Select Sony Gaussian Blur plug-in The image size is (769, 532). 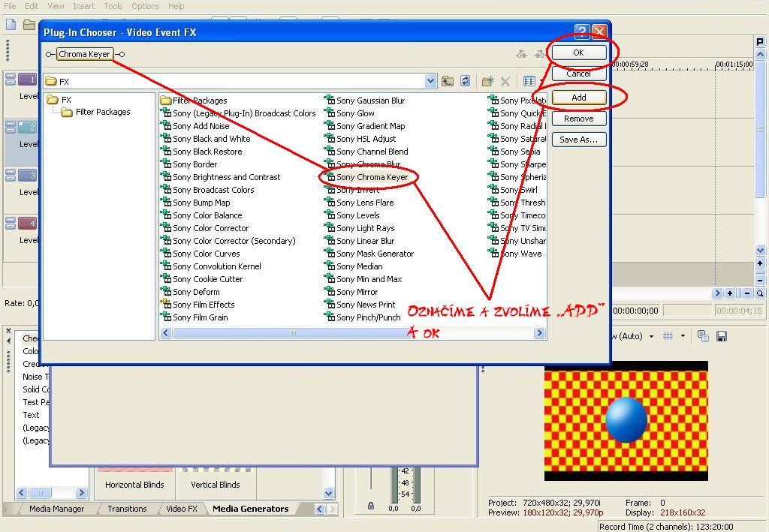[x=365, y=101]
